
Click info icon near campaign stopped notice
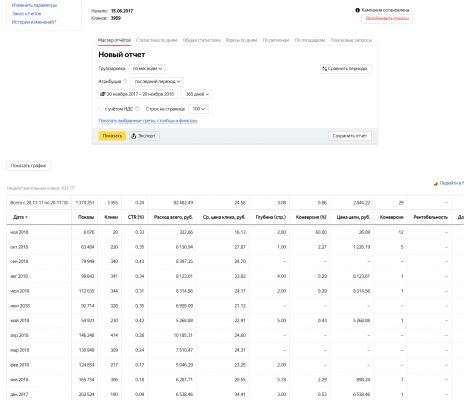(358, 10)
